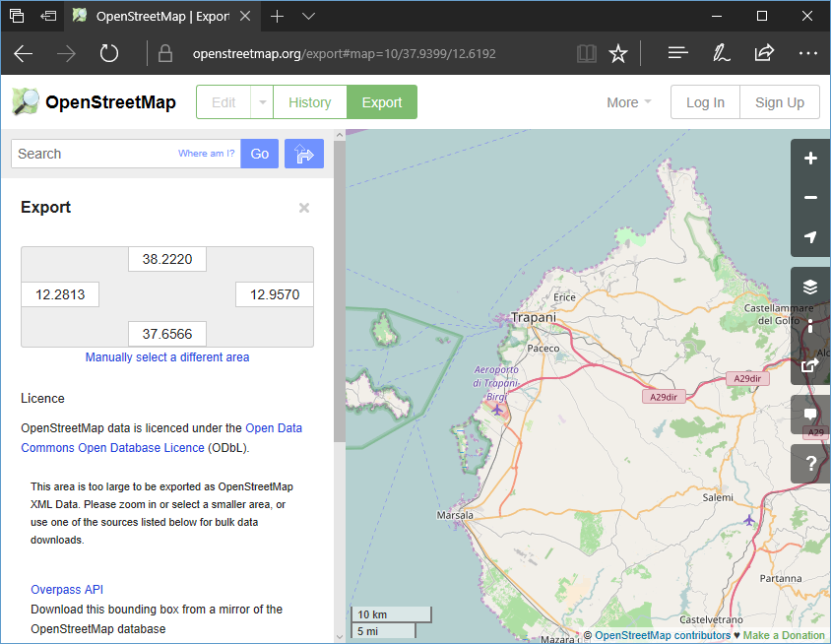This screenshot has width=831, height=644.
Task: Click the Marsala label on map
Action: click(455, 515)
